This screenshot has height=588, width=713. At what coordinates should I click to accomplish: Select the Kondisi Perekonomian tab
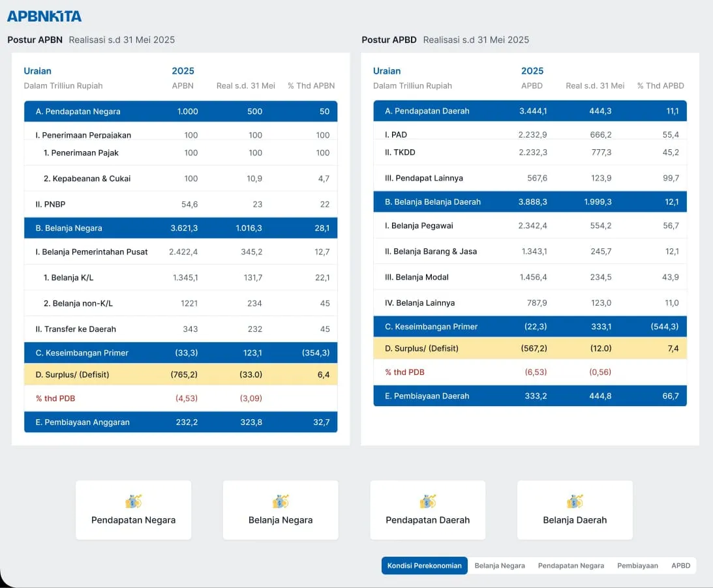(x=424, y=566)
